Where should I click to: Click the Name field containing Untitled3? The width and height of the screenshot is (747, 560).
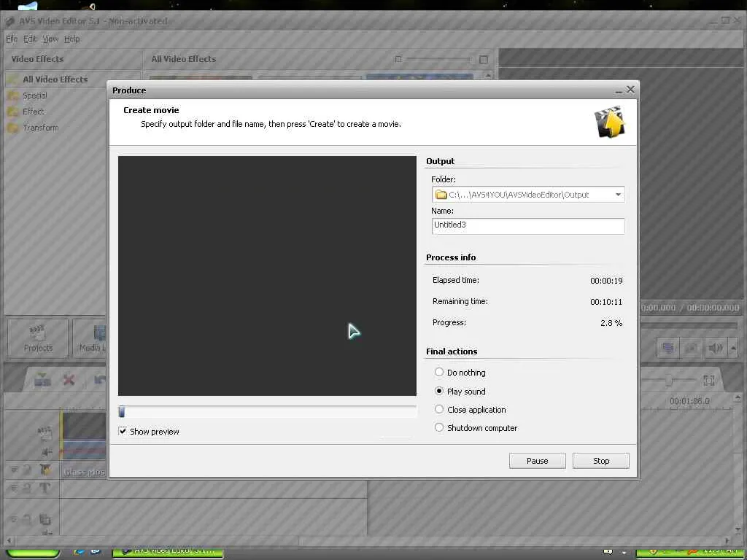click(x=528, y=226)
